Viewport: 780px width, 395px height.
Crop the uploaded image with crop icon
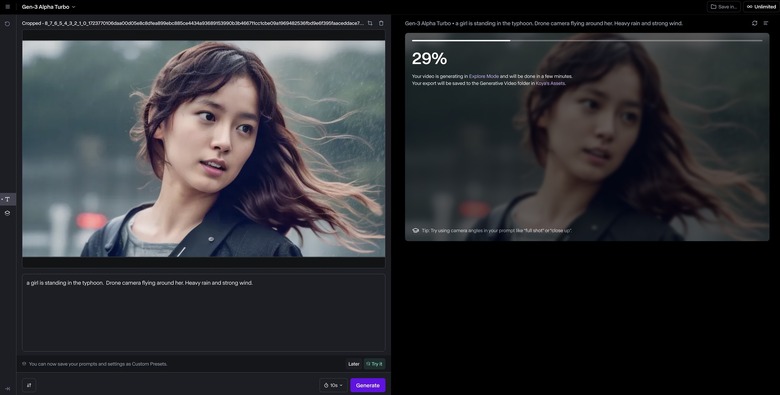coord(370,23)
